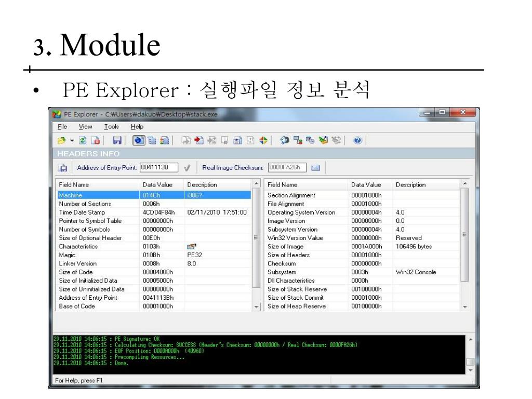This screenshot has height=399, width=532.
Task: Select the Base of Code row
Action: click(x=154, y=306)
